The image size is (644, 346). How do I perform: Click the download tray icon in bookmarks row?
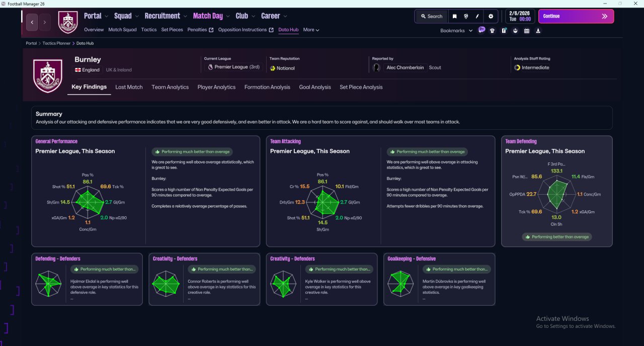click(538, 31)
